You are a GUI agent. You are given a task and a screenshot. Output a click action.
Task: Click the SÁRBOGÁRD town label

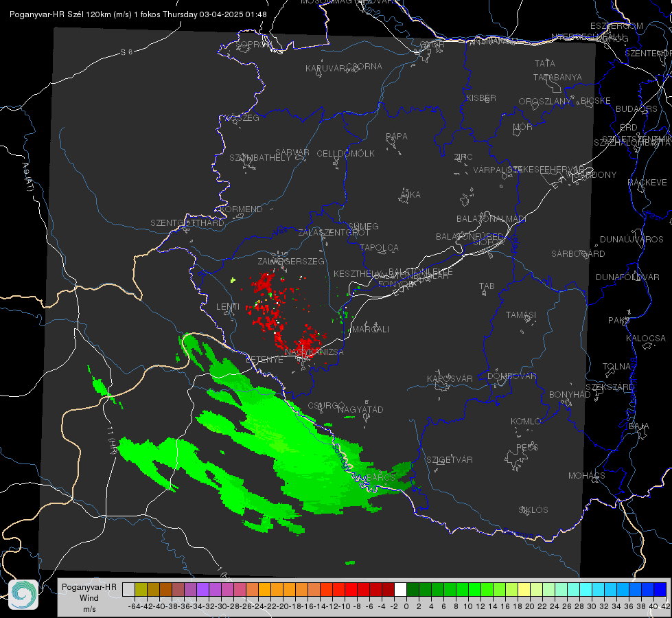point(578,254)
